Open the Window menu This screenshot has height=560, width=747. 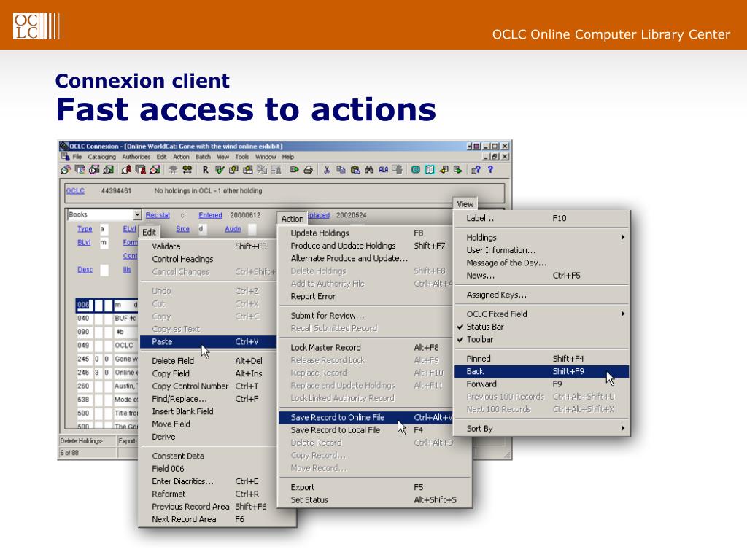pos(266,157)
